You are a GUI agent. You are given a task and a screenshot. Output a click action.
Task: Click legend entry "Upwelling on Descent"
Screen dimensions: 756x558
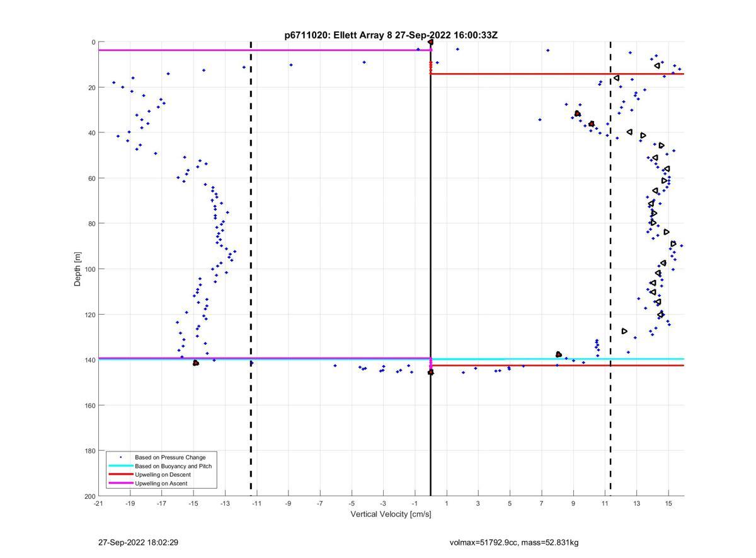click(x=163, y=475)
